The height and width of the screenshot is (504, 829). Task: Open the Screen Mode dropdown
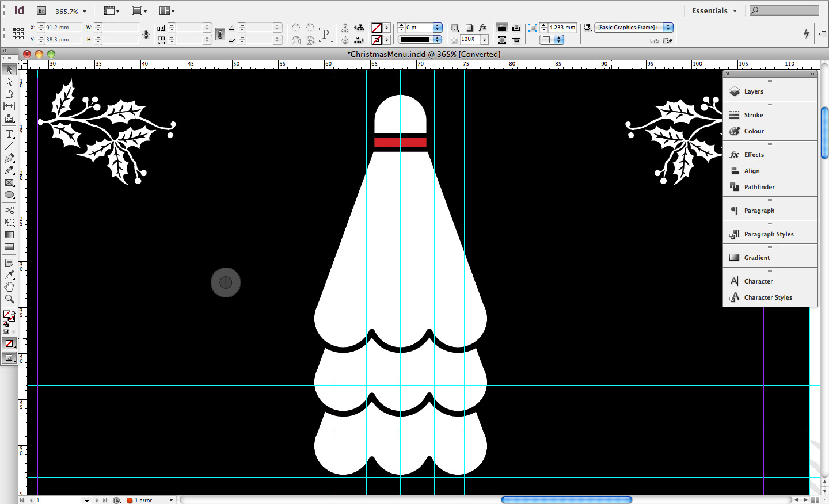[x=139, y=11]
